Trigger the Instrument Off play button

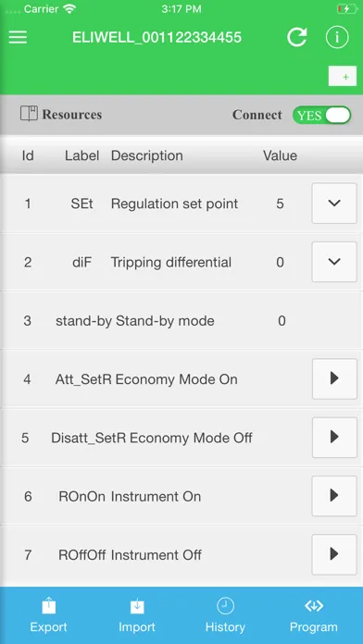click(334, 554)
